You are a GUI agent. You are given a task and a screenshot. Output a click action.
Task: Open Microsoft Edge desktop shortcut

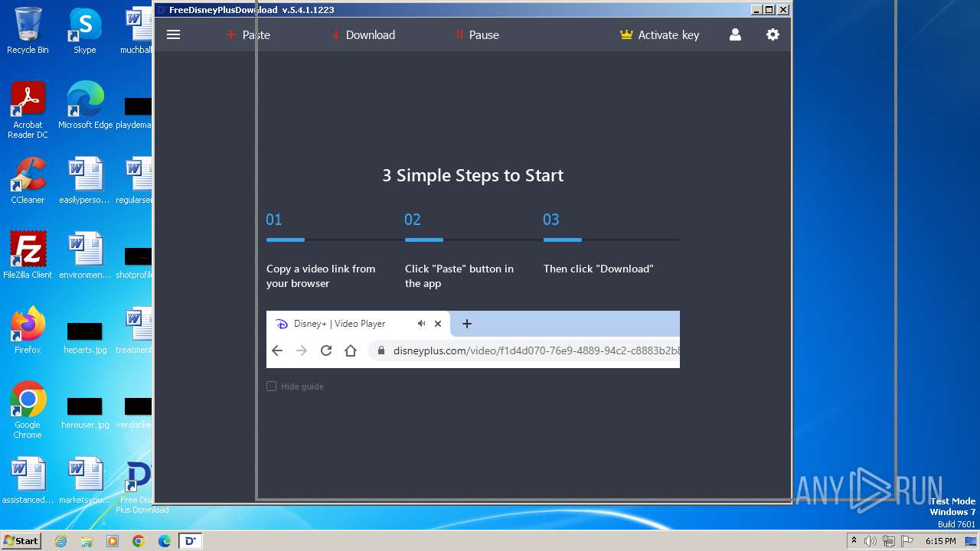point(85,106)
